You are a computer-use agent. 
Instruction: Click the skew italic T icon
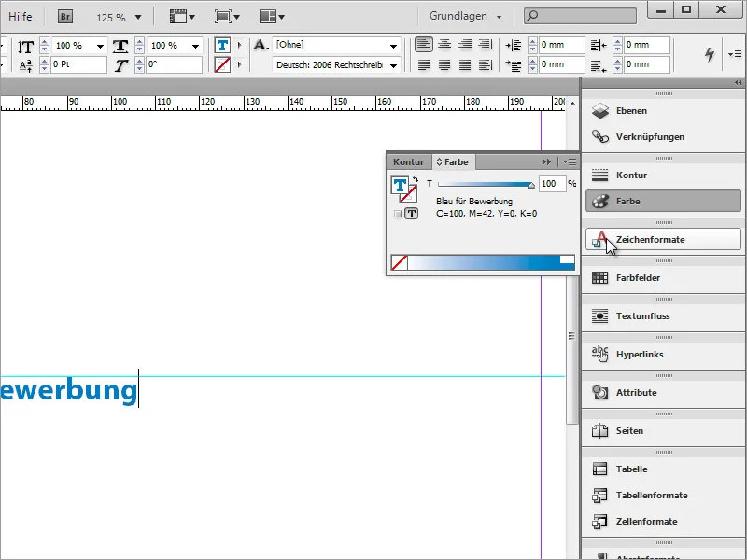click(x=120, y=65)
